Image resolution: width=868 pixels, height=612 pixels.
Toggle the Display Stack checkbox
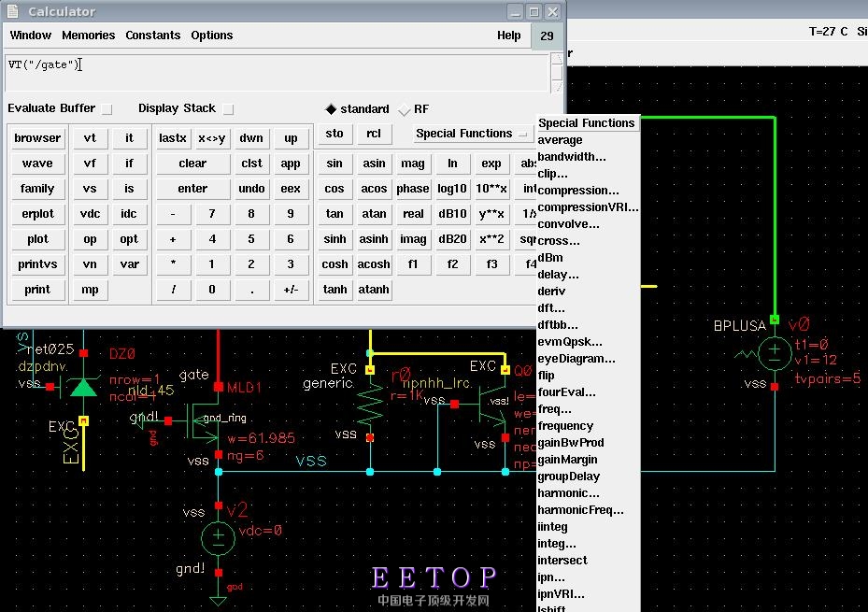[228, 109]
